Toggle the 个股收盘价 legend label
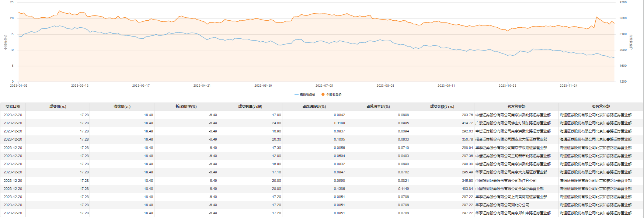644x218 pixels. 334,95
